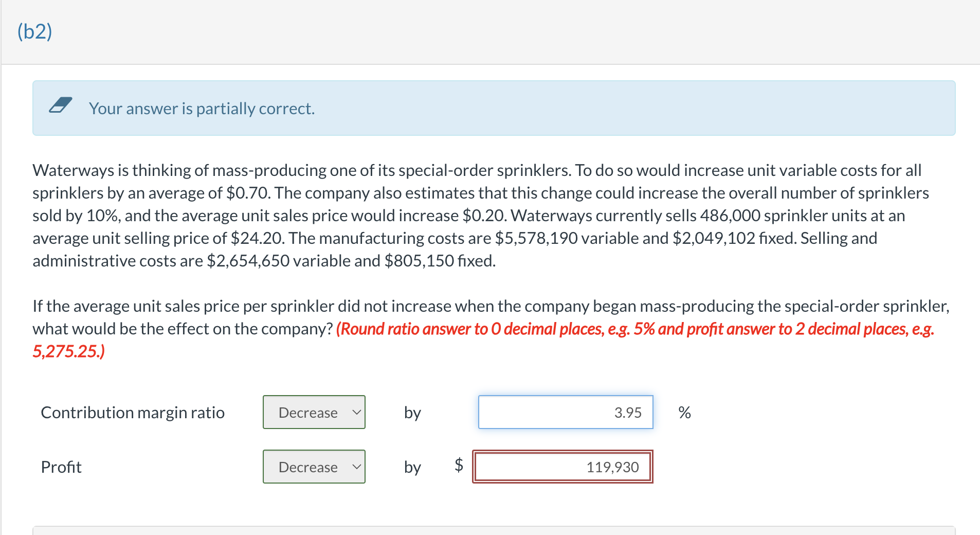Click the word 'by' in the Profit row

point(412,467)
